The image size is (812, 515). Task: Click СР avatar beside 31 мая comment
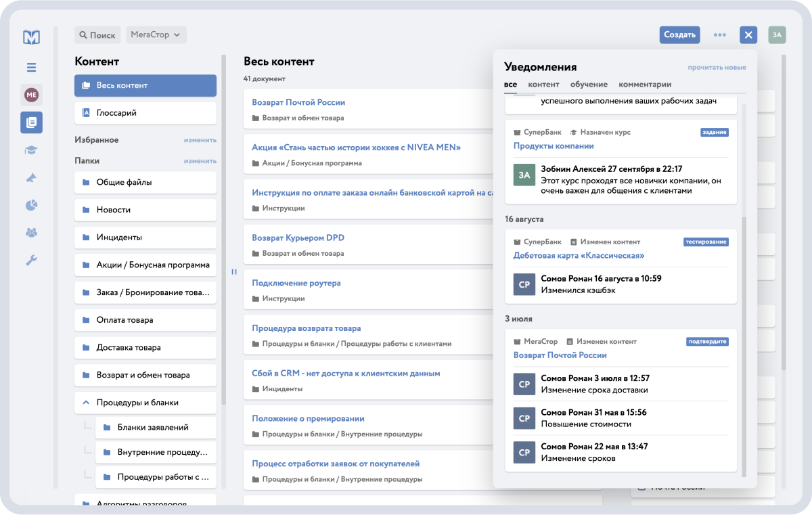point(524,418)
